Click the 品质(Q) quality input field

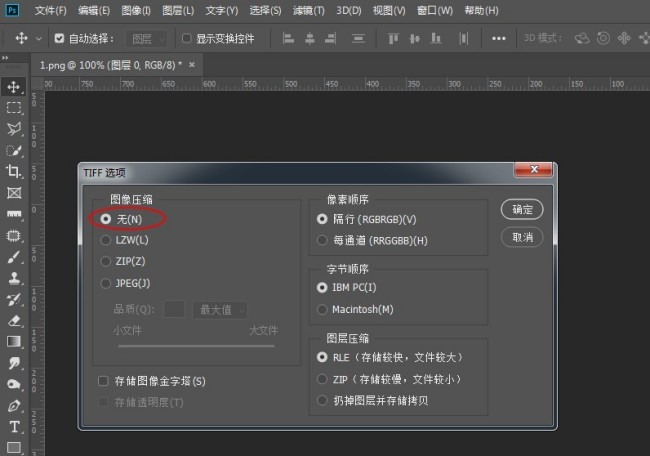pos(174,309)
